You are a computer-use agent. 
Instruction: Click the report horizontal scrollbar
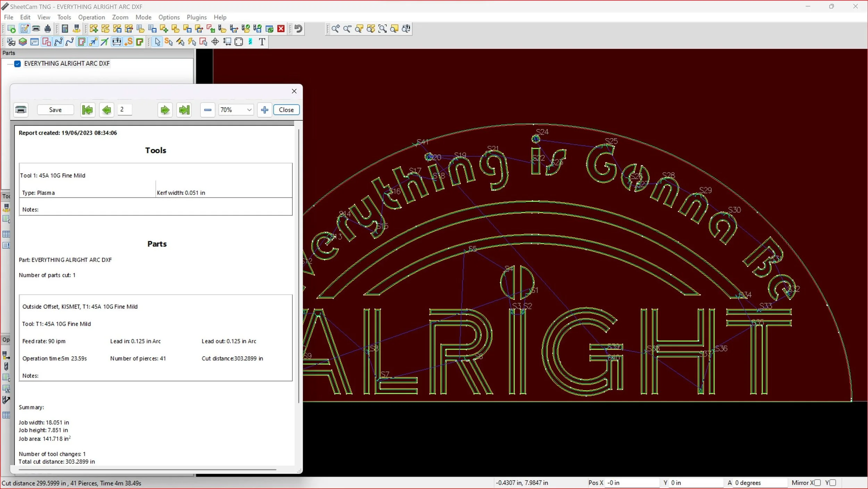[147, 470]
